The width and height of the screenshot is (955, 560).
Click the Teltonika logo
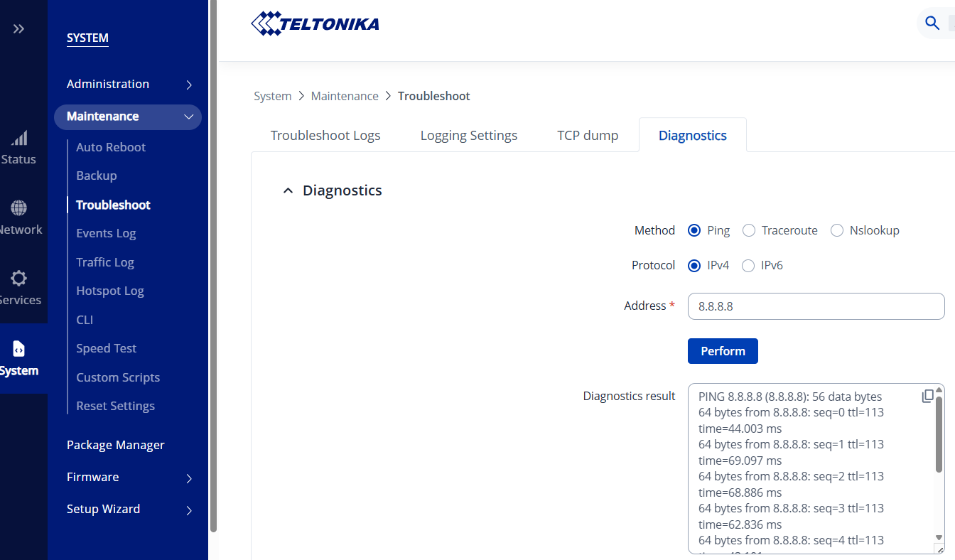click(315, 24)
